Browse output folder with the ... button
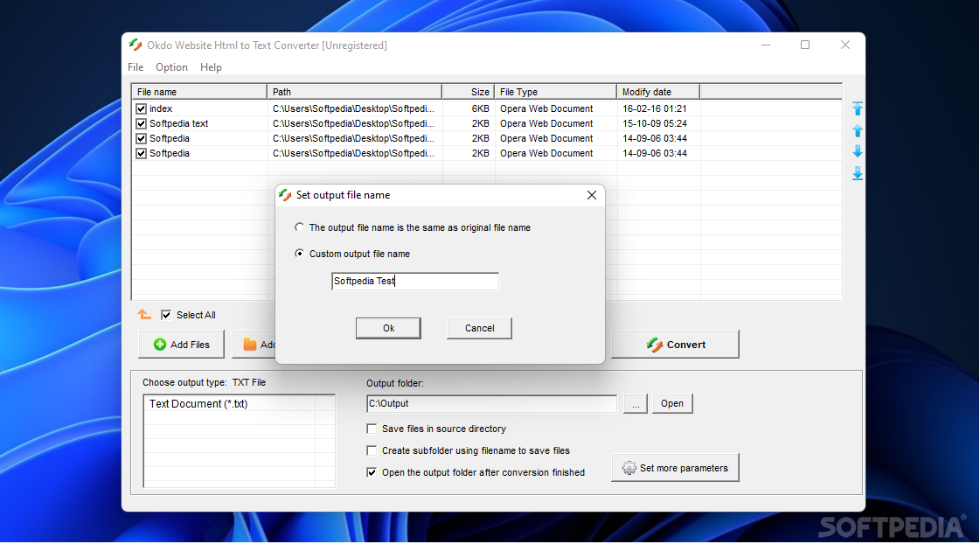 point(635,403)
